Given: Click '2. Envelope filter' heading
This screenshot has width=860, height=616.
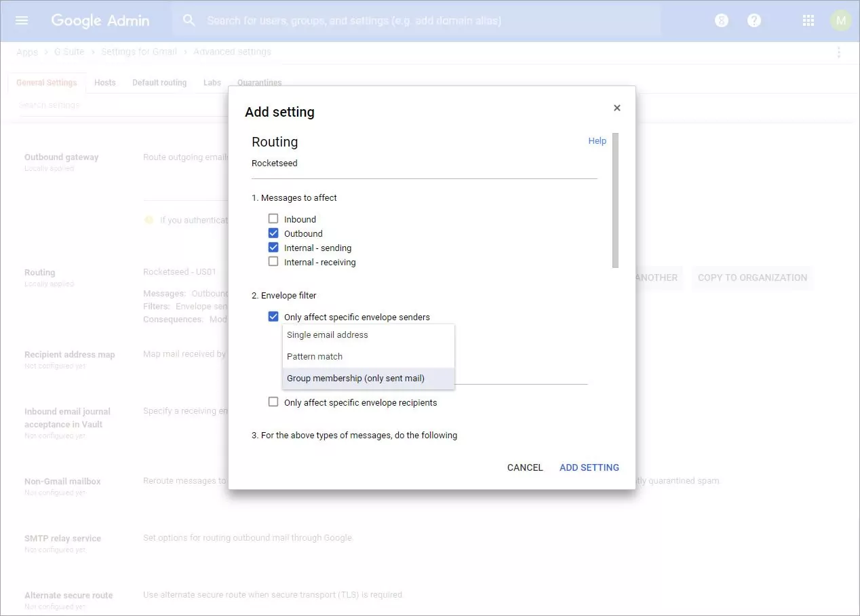Looking at the screenshot, I should (284, 296).
